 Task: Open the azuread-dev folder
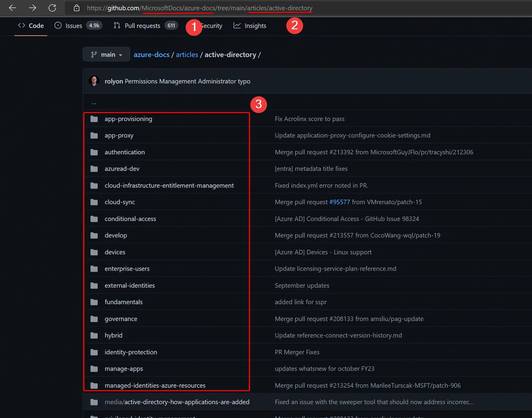[x=122, y=169]
